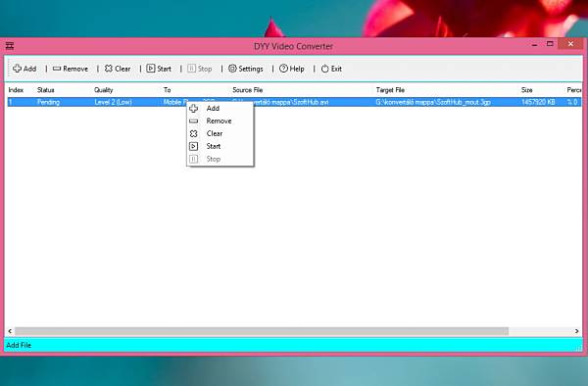Click the To column header
588x386 pixels.
[168, 90]
